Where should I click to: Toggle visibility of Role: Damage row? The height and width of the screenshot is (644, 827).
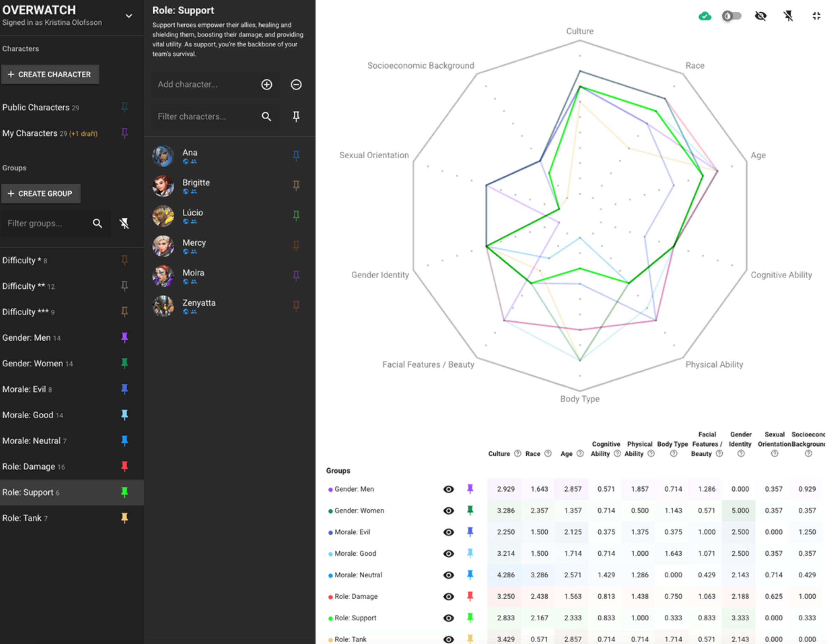pos(448,596)
